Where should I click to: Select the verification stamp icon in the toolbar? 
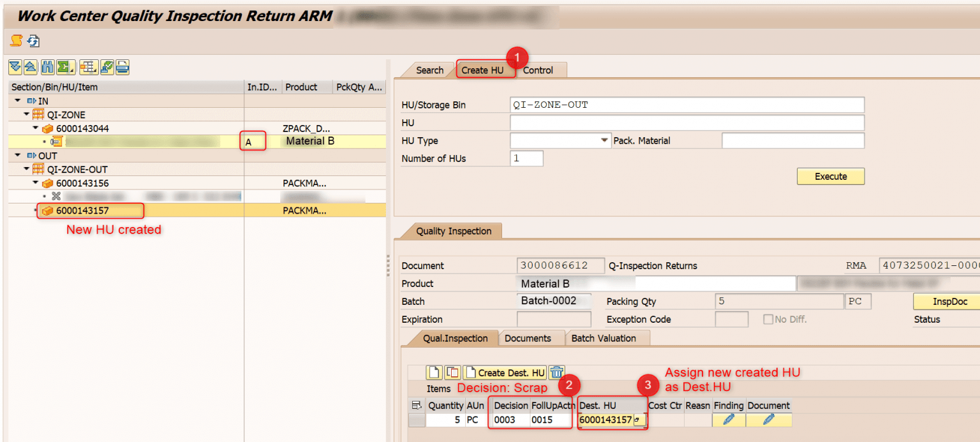(106, 67)
